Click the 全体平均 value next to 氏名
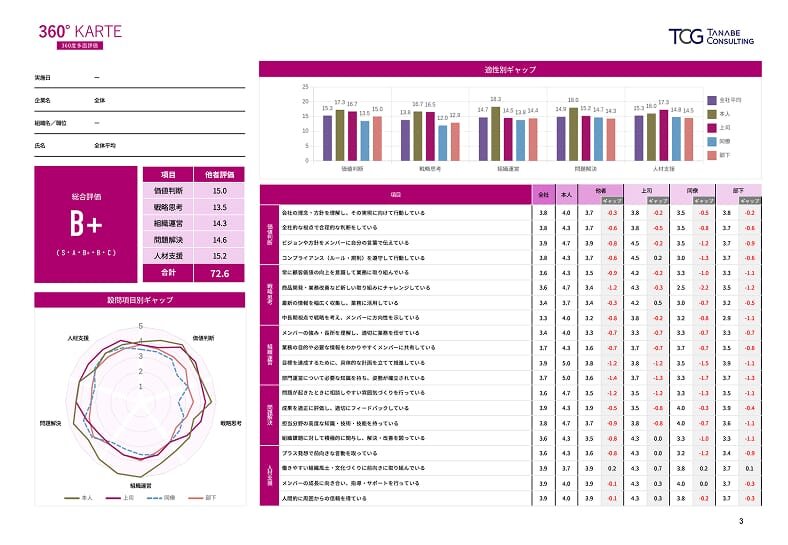 click(x=105, y=145)
